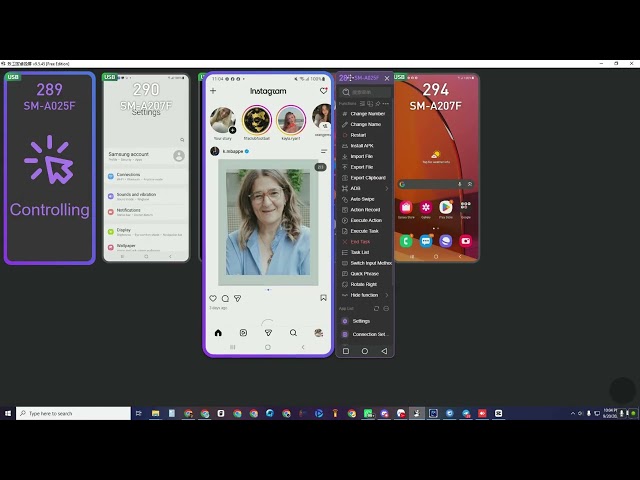Open File Explorer from taskbar
The image size is (640, 480).
click(156, 413)
